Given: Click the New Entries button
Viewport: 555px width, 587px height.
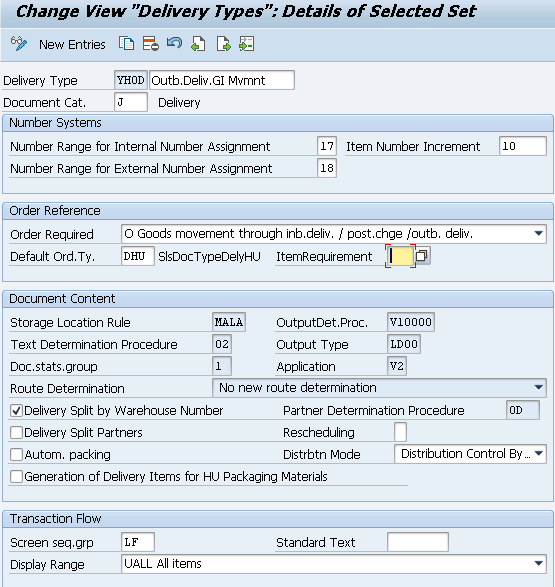Looking at the screenshot, I should [x=72, y=45].
